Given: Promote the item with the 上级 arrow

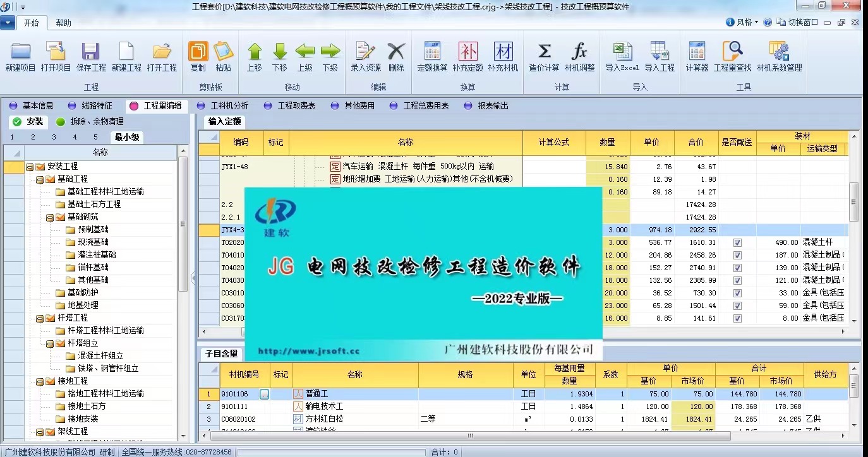Looking at the screenshot, I should tap(305, 57).
